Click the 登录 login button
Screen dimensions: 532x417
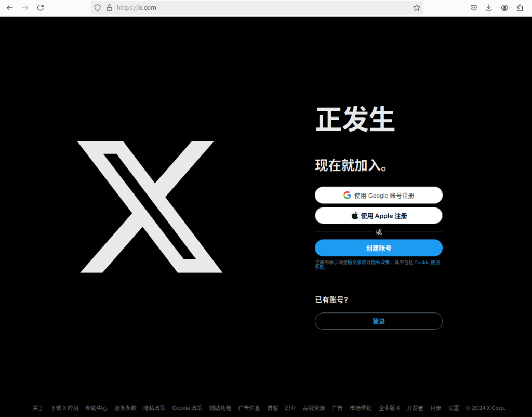pyautogui.click(x=378, y=321)
